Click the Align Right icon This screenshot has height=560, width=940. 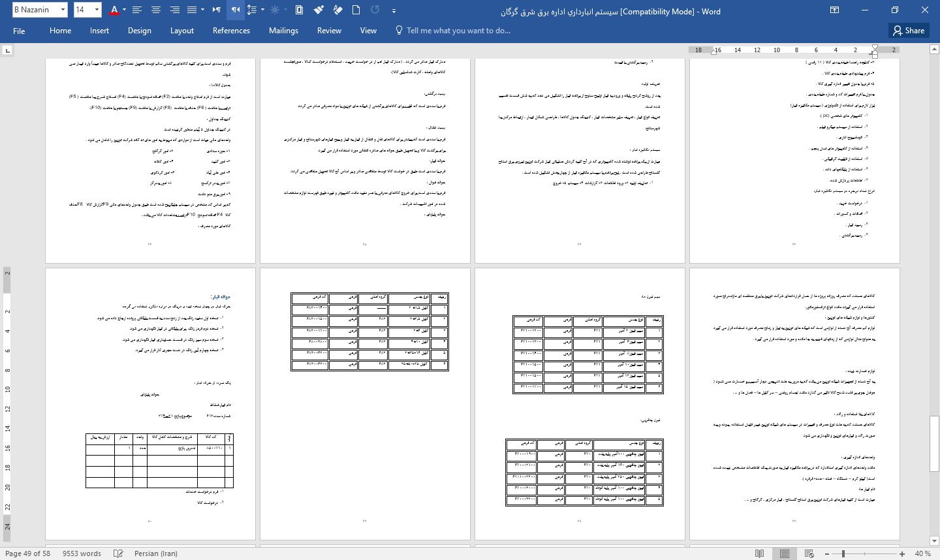[174, 10]
